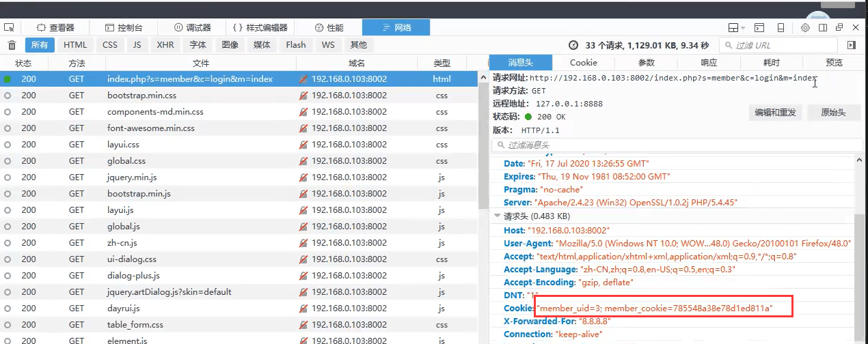The width and height of the screenshot is (868, 344).
Task: Sort requests by 类型 column
Action: click(442, 63)
